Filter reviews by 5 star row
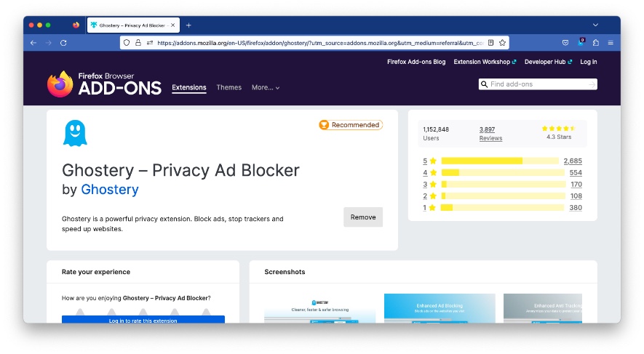 [x=502, y=161]
